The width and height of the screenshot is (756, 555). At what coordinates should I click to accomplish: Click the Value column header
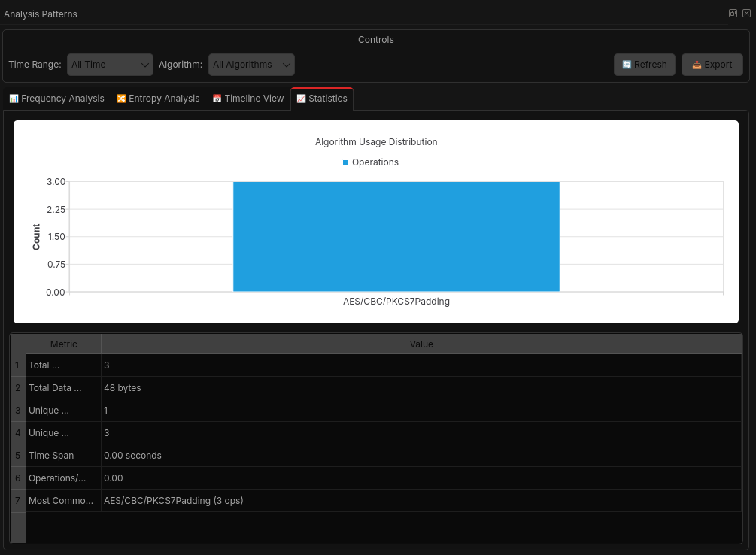[x=421, y=344]
